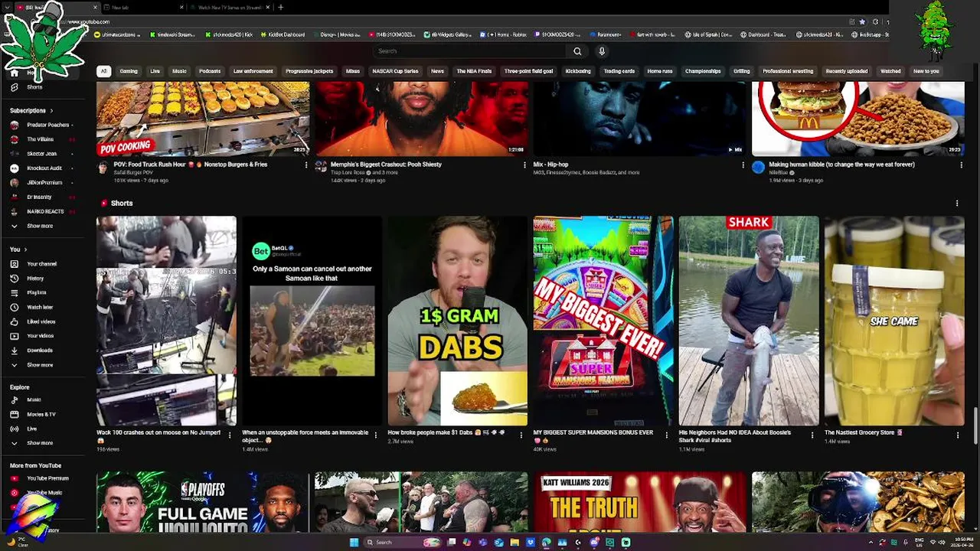The width and height of the screenshot is (980, 551).
Task: Play the NBA Playoffs full game highlights thumbnail
Action: click(203, 502)
